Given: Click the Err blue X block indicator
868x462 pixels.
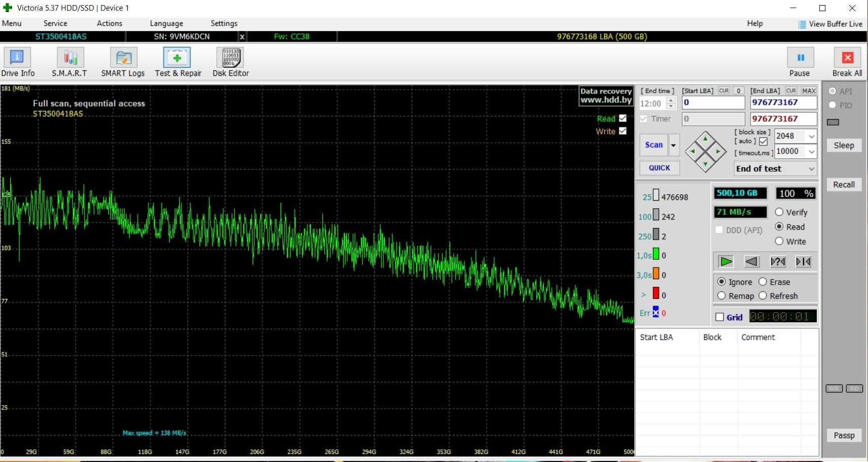Looking at the screenshot, I should coord(656,312).
